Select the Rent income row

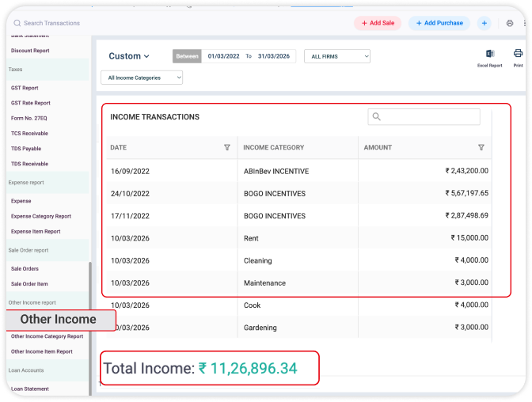299,238
